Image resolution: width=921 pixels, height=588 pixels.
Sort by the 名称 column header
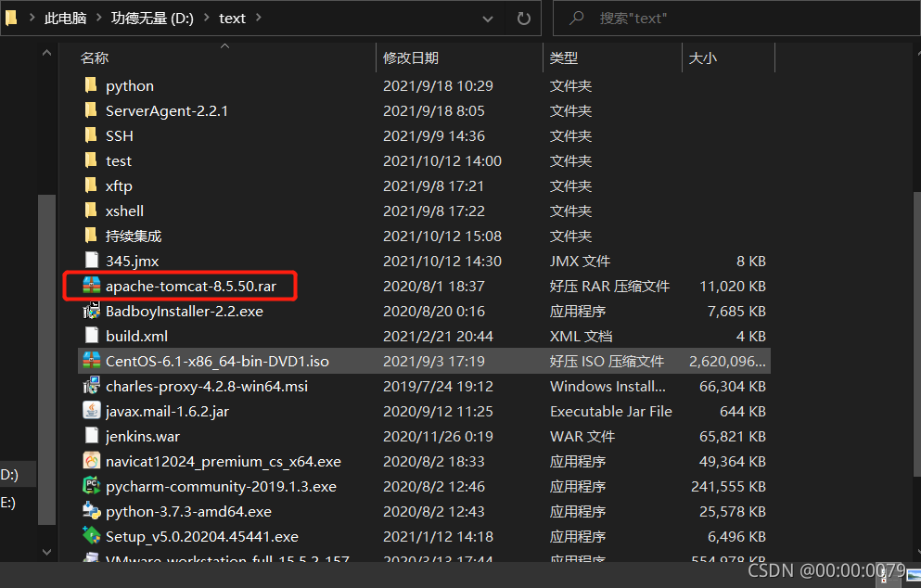pos(95,58)
